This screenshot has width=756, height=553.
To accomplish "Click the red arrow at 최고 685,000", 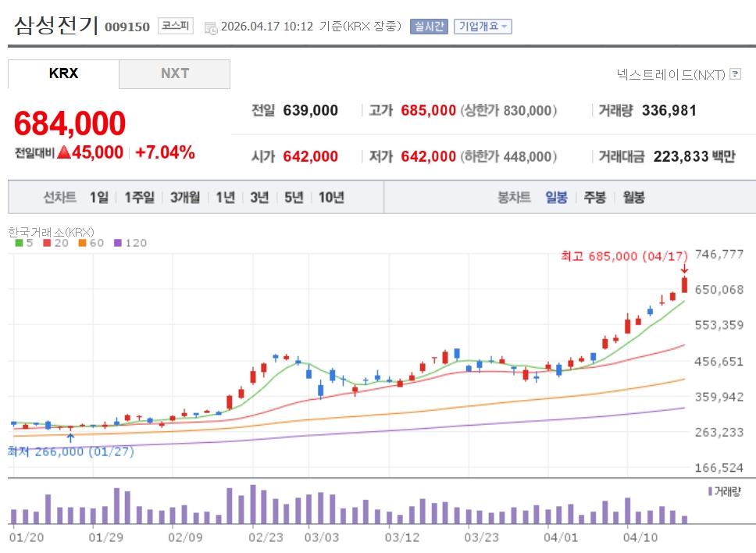I will [x=684, y=269].
